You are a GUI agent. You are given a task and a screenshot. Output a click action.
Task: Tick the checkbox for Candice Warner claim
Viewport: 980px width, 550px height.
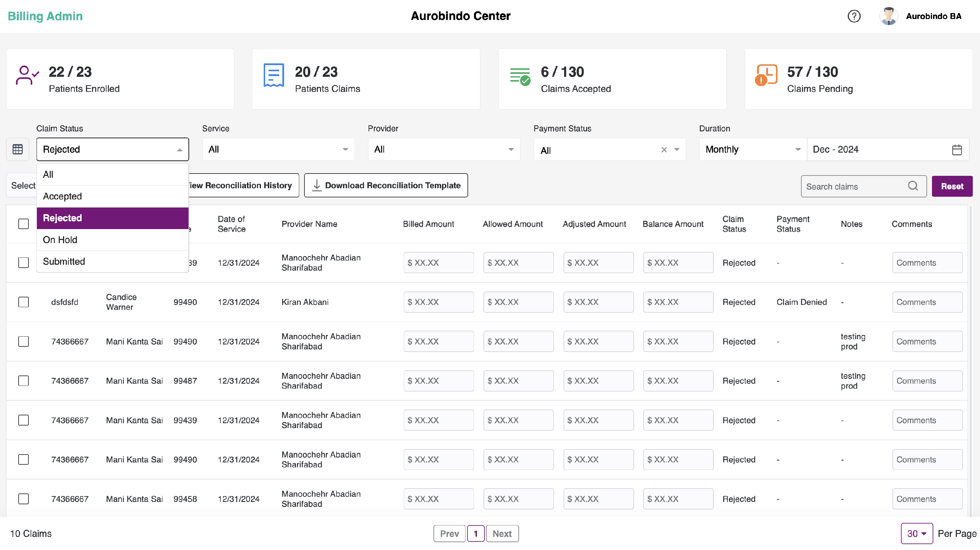point(24,302)
